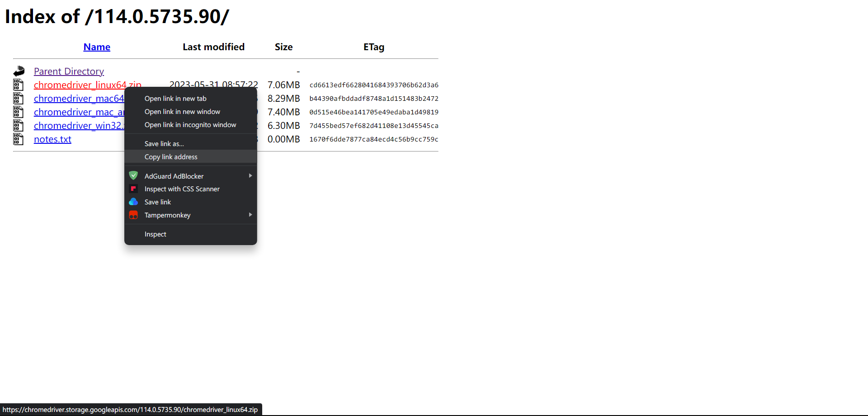Click the AdGuard AdBlocker shield icon

133,175
